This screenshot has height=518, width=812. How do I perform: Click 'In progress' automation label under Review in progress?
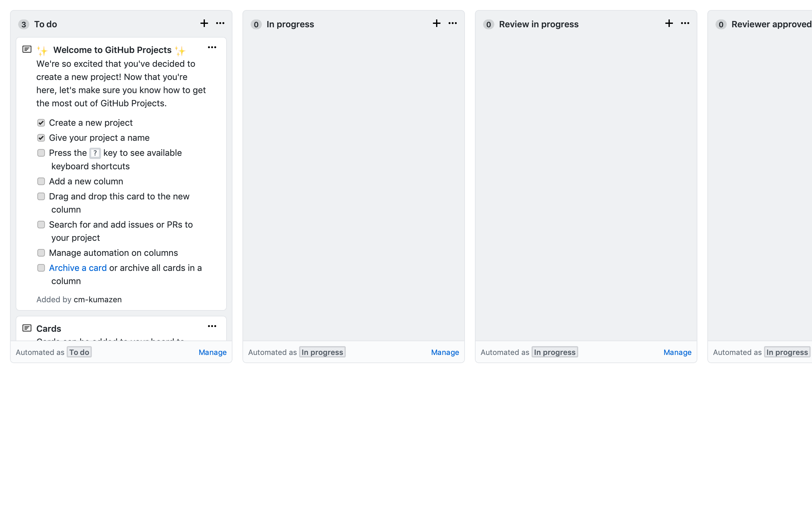555,352
